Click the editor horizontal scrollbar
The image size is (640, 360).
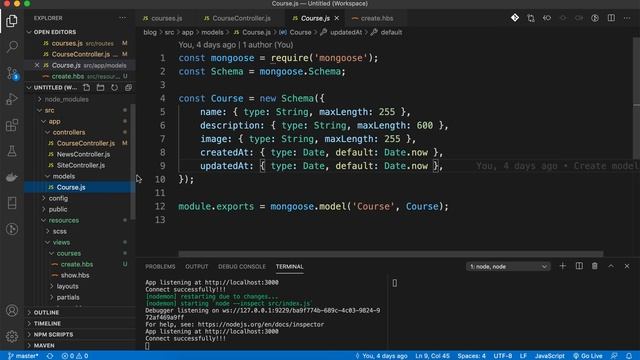(391, 254)
